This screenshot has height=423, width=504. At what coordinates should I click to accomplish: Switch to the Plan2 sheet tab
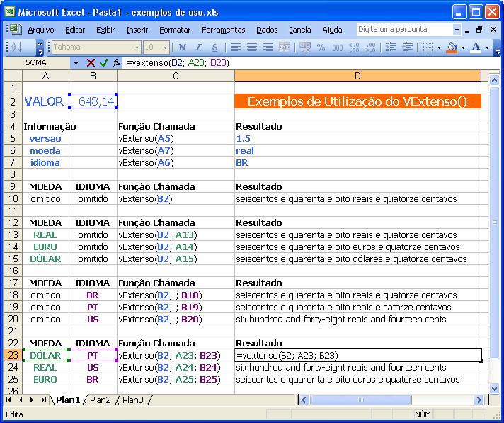pos(100,400)
